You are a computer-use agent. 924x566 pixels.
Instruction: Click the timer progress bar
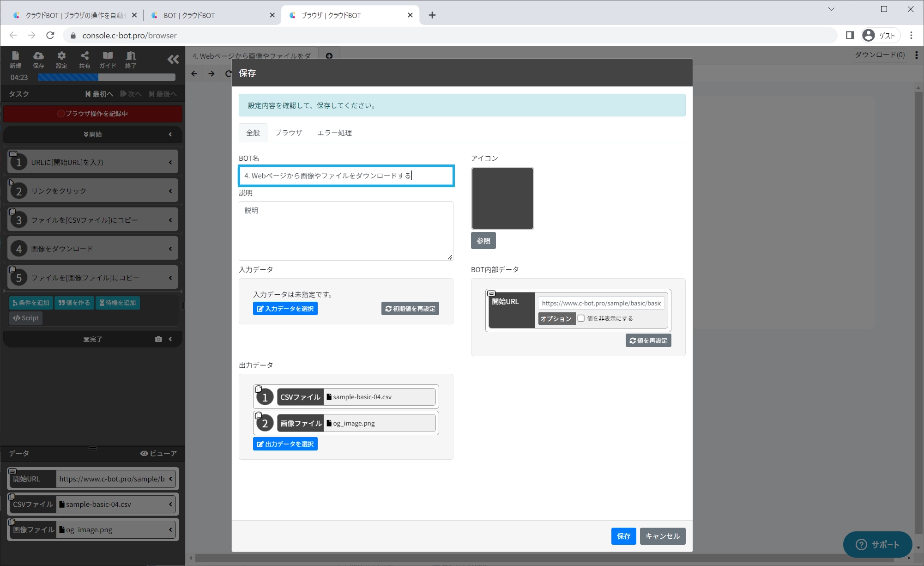coord(106,78)
